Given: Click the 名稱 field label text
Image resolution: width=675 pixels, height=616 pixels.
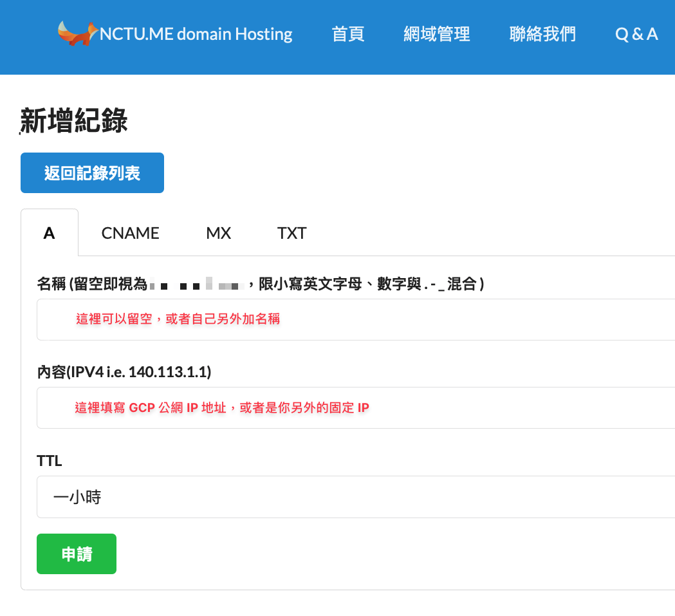Looking at the screenshot, I should [x=261, y=284].
